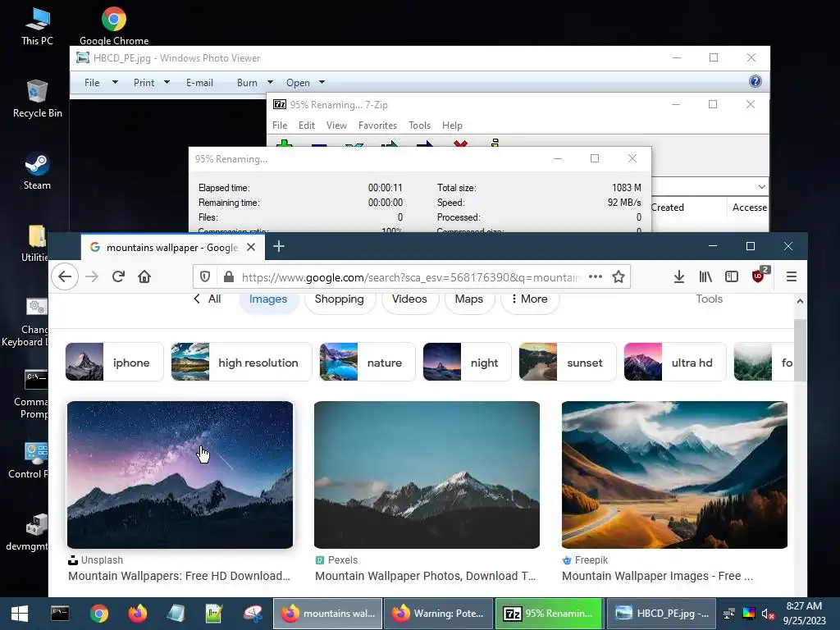Image resolution: width=840 pixels, height=630 pixels.
Task: Click 7-Zip Info icon
Action: (495, 144)
